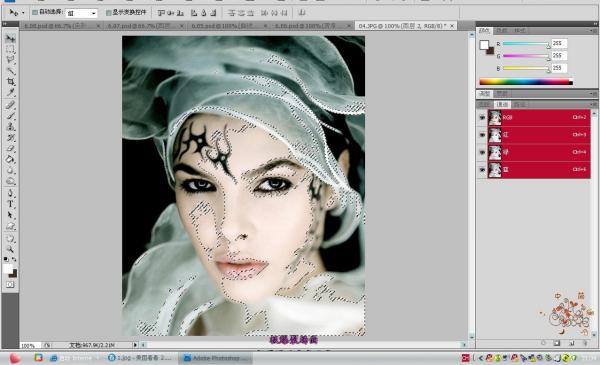Select the Crop tool in toolbox
Image resolution: width=600 pixels, height=365 pixels.
coord(10,81)
